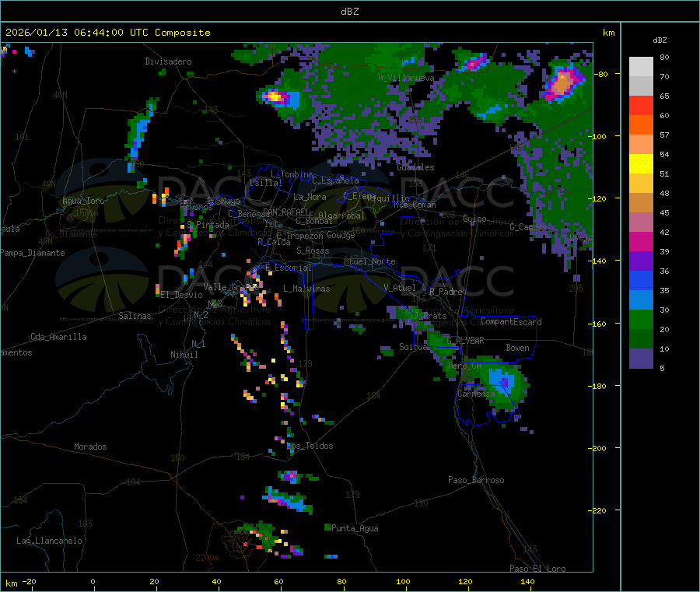Select the 'L_Malvinas' place label
This screenshot has height=592, width=700.
pyautogui.click(x=306, y=289)
